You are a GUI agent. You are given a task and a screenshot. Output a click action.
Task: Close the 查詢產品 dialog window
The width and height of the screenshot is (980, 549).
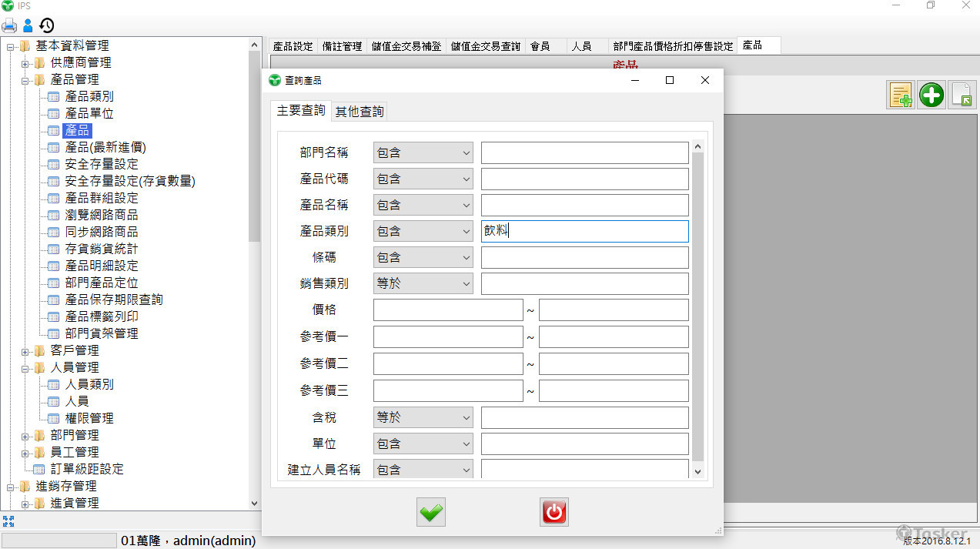coord(704,80)
